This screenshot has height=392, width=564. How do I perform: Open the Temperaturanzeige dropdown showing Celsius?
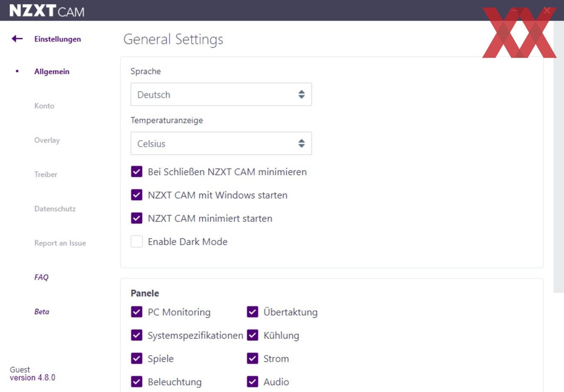[x=221, y=143]
